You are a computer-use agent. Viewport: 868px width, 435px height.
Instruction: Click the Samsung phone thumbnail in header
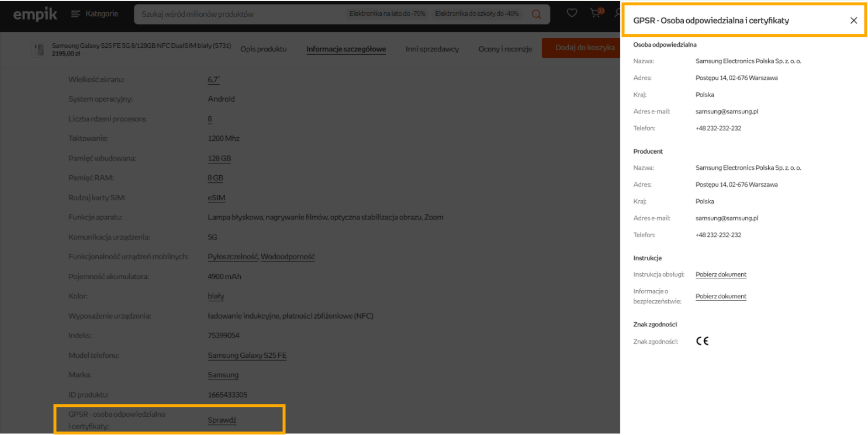tap(40, 49)
